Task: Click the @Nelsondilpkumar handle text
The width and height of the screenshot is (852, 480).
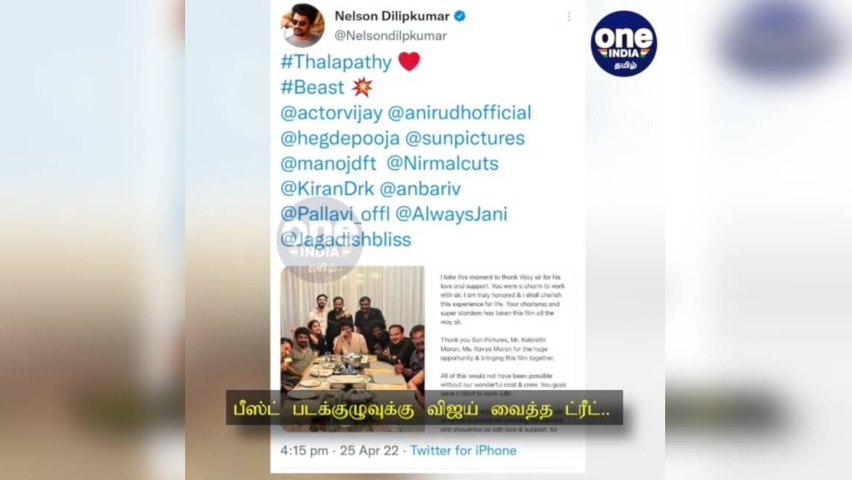Action: click(x=391, y=36)
